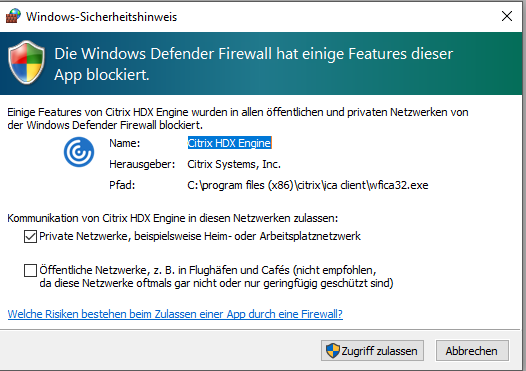Allow access with Zugriff zulassen button
Screen dimensions: 526x371
click(372, 351)
